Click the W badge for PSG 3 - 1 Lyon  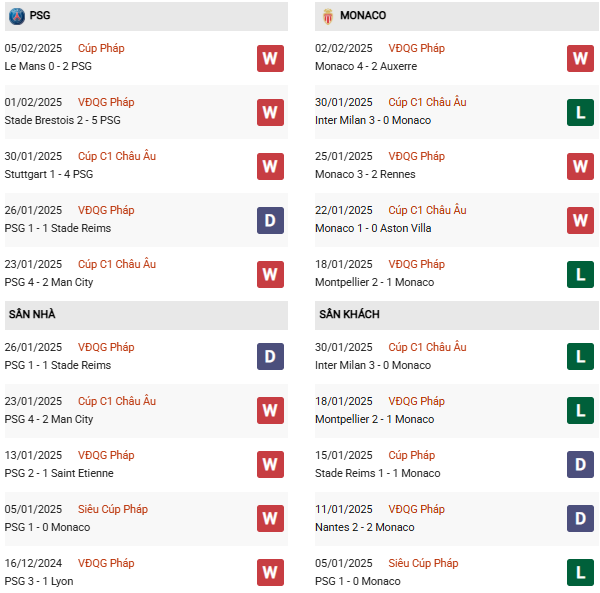click(270, 573)
